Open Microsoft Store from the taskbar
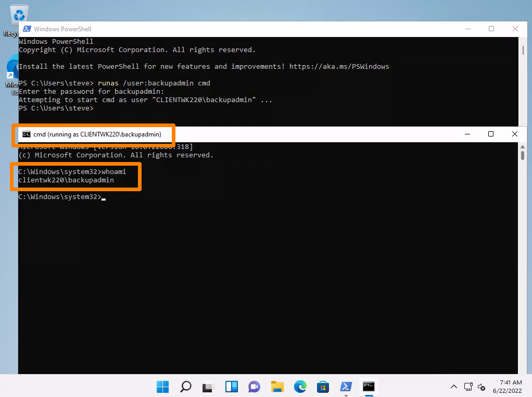532x397 pixels. (323, 387)
